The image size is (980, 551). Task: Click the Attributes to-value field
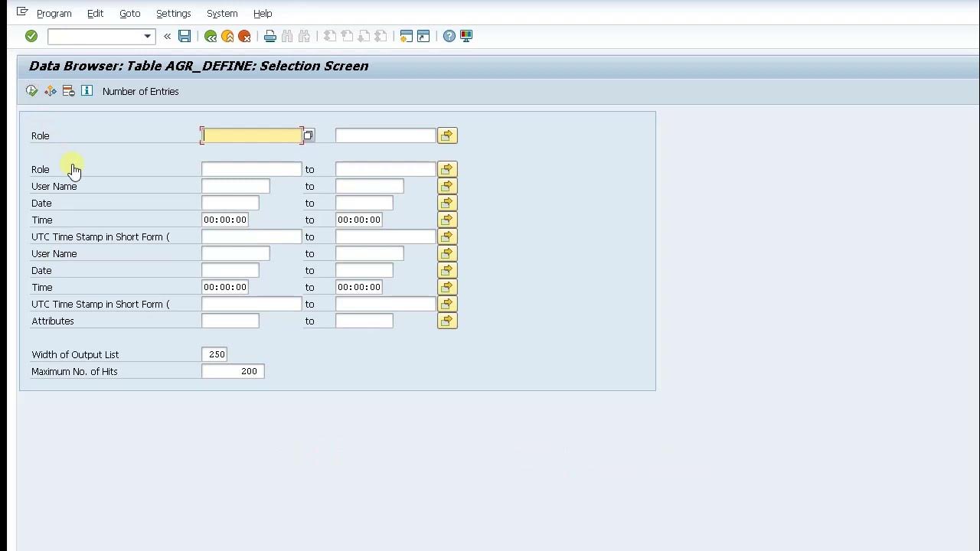coord(364,321)
